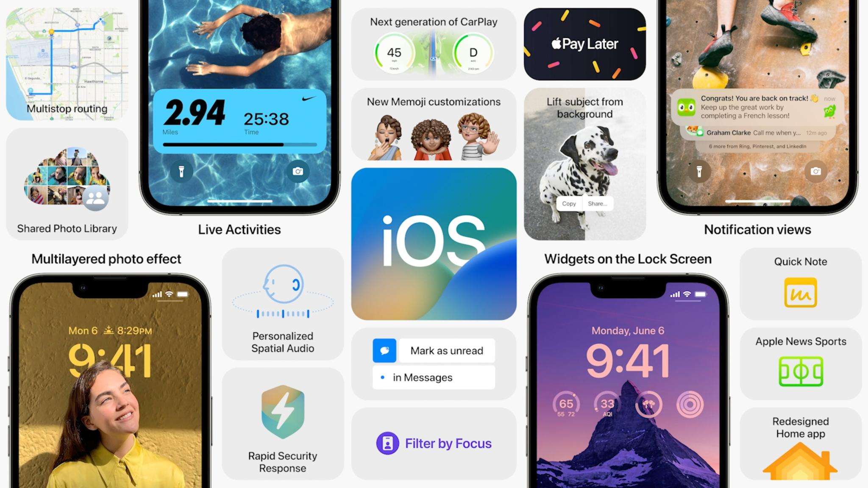Toggle Widgets on the Lock Screen
The width and height of the screenshot is (868, 488).
pyautogui.click(x=629, y=258)
